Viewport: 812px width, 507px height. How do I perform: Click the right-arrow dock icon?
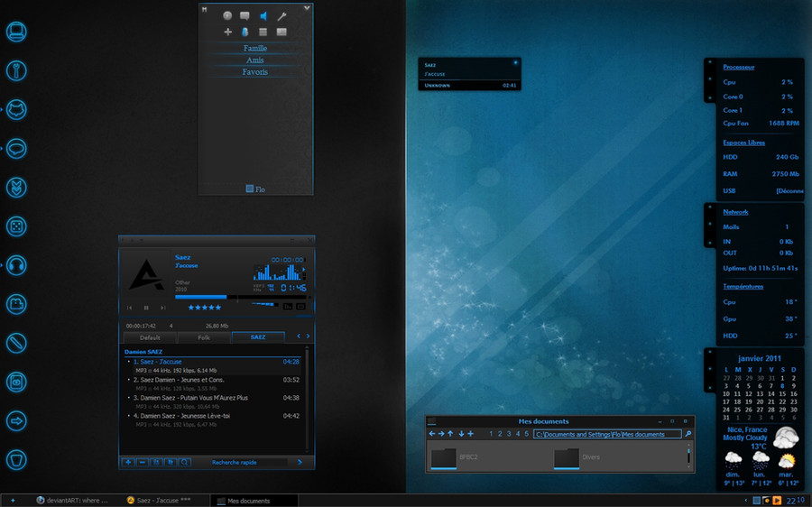16,421
